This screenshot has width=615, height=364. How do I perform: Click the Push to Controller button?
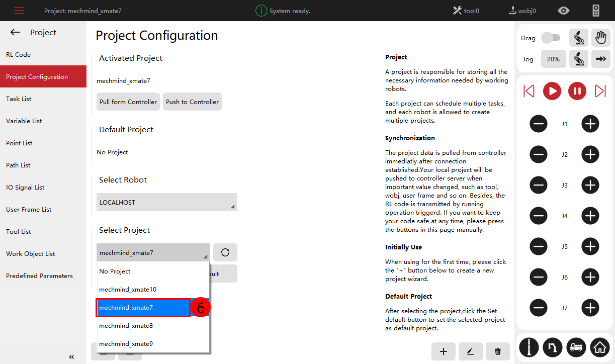coord(192,102)
